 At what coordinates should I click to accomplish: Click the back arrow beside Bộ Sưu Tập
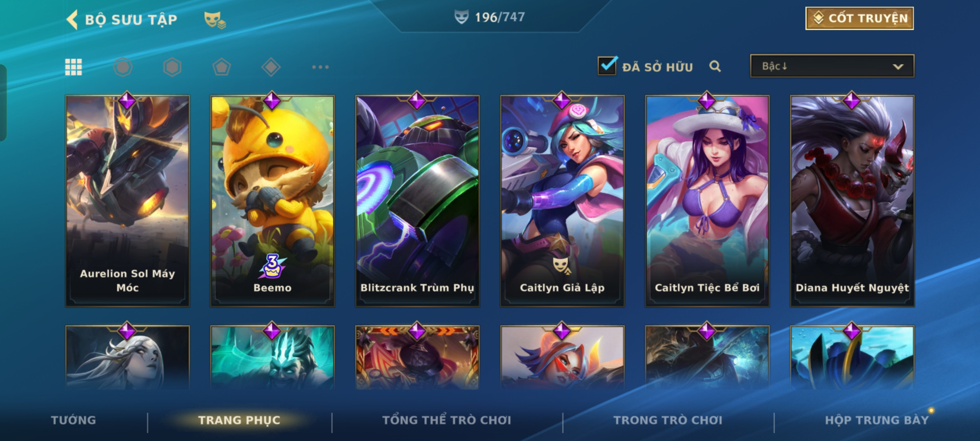(72, 20)
